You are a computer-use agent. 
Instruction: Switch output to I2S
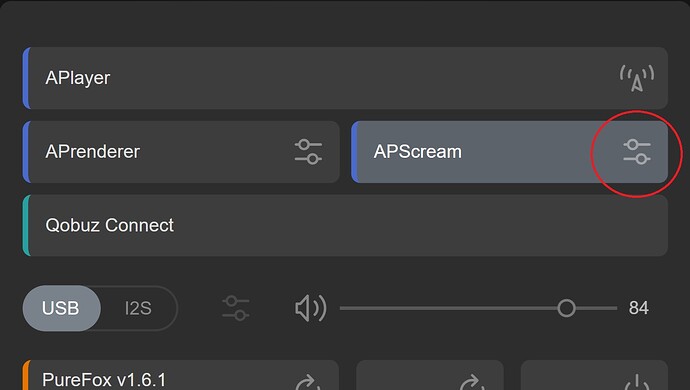click(x=138, y=308)
